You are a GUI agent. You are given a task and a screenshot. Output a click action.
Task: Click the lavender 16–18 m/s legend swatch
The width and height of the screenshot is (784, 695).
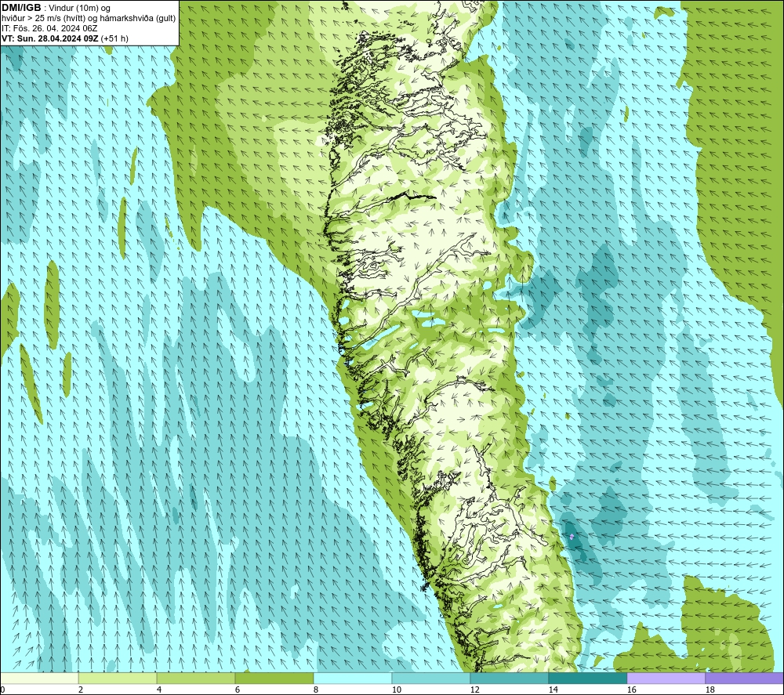coord(666,679)
